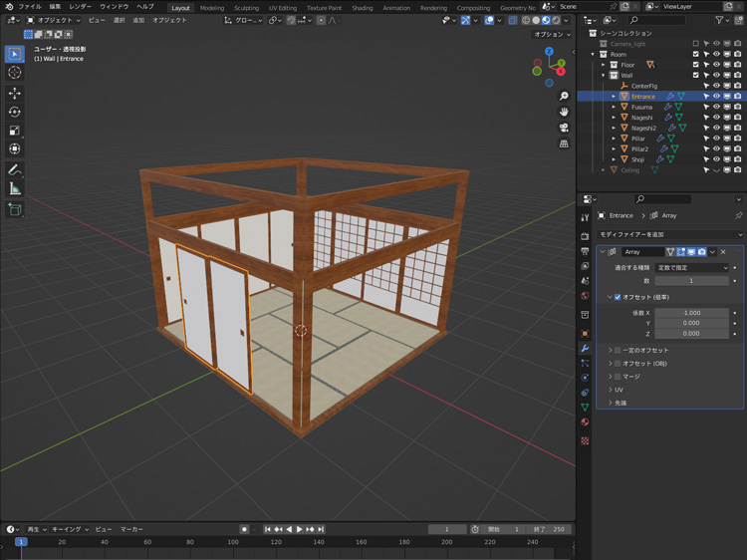Select the Rotate tool in the toolbar

click(15, 112)
